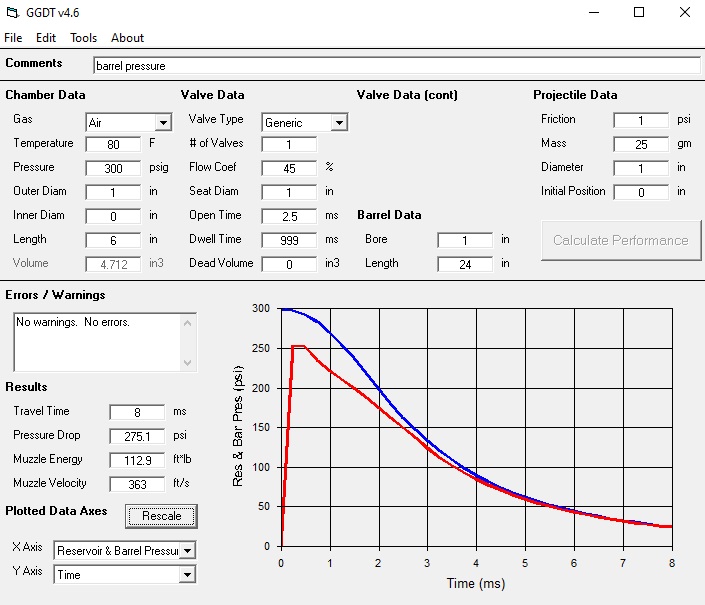
Task: Click the Comments text field
Action: (396, 65)
